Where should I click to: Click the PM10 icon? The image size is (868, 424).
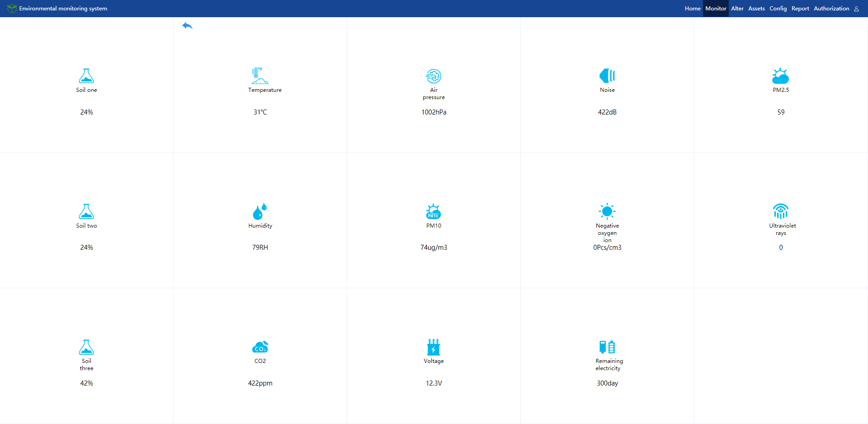[x=434, y=211]
